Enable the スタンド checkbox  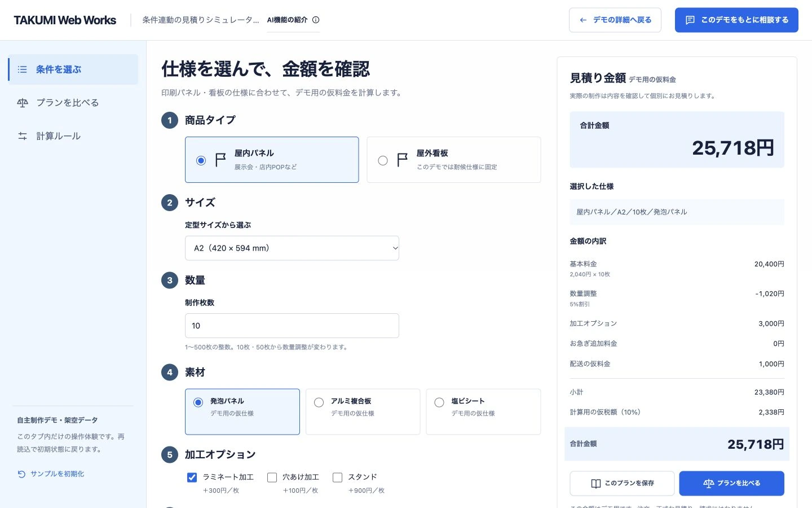337,478
